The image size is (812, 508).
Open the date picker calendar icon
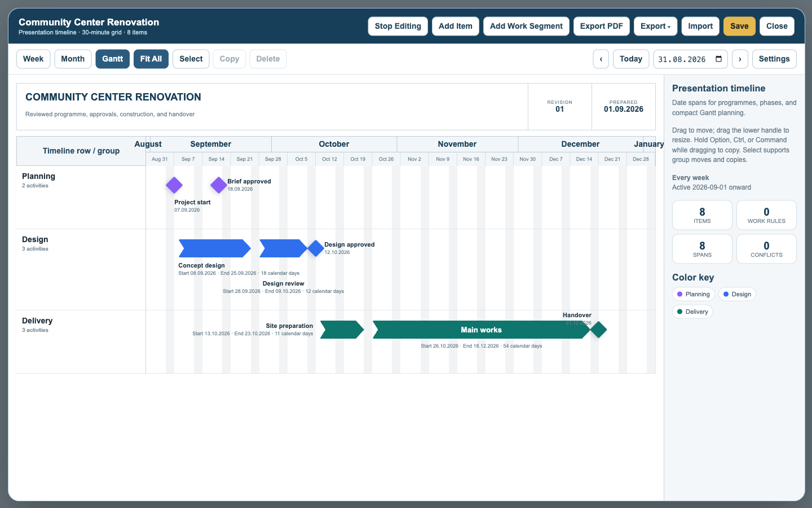coord(718,59)
